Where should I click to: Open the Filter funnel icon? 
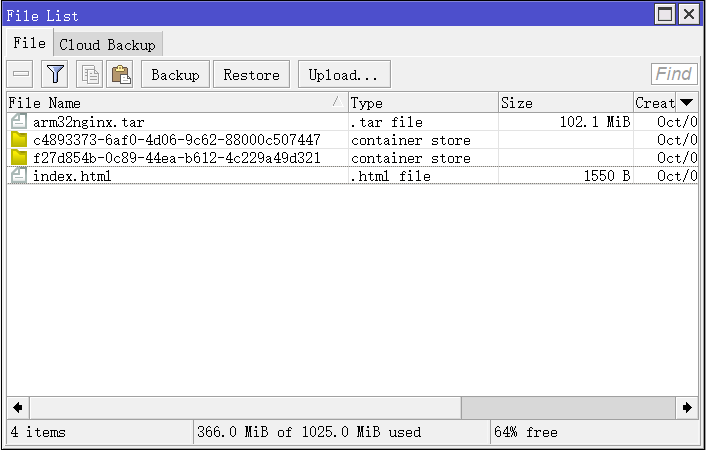pos(55,74)
